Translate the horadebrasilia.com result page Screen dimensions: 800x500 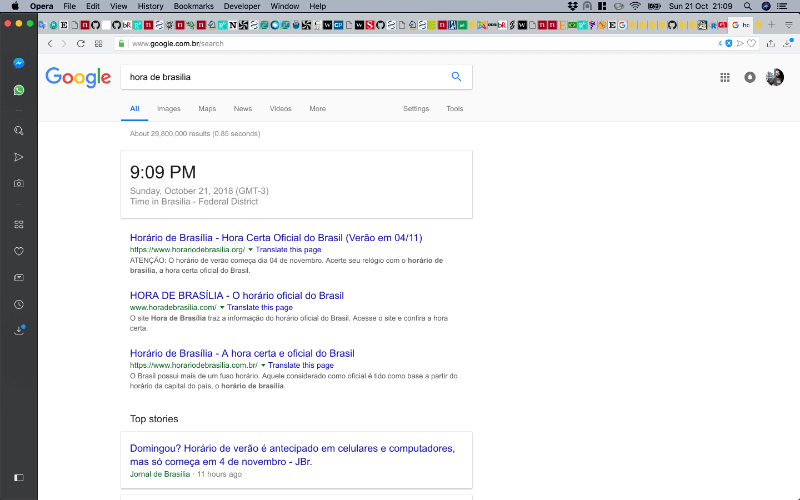click(260, 307)
